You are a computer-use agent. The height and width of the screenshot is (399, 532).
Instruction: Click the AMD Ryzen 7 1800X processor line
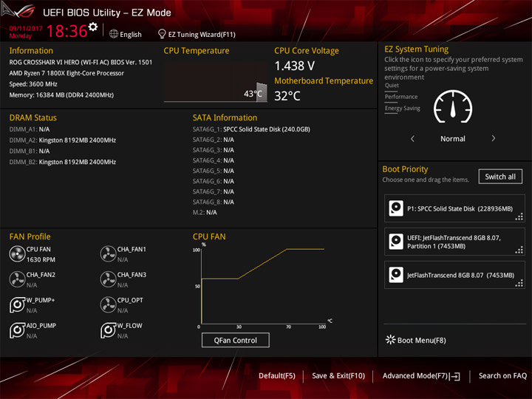point(66,73)
